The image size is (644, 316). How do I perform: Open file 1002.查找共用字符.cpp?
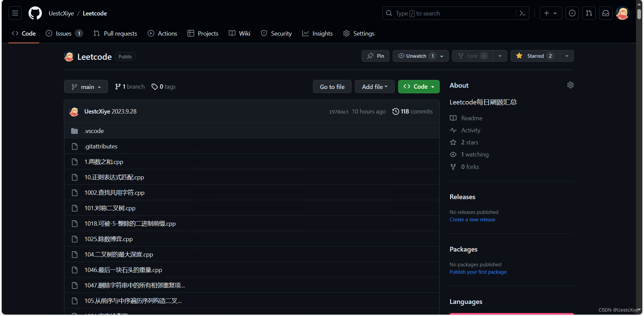click(x=114, y=193)
